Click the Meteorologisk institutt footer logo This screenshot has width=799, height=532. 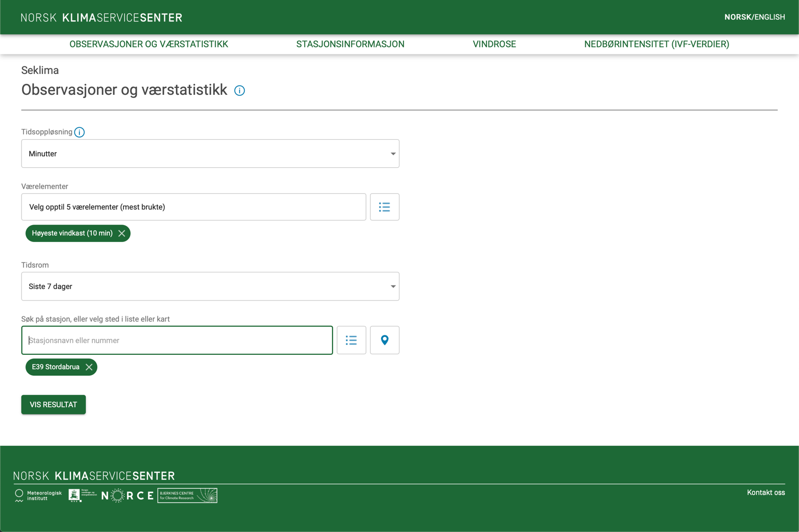[38, 495]
